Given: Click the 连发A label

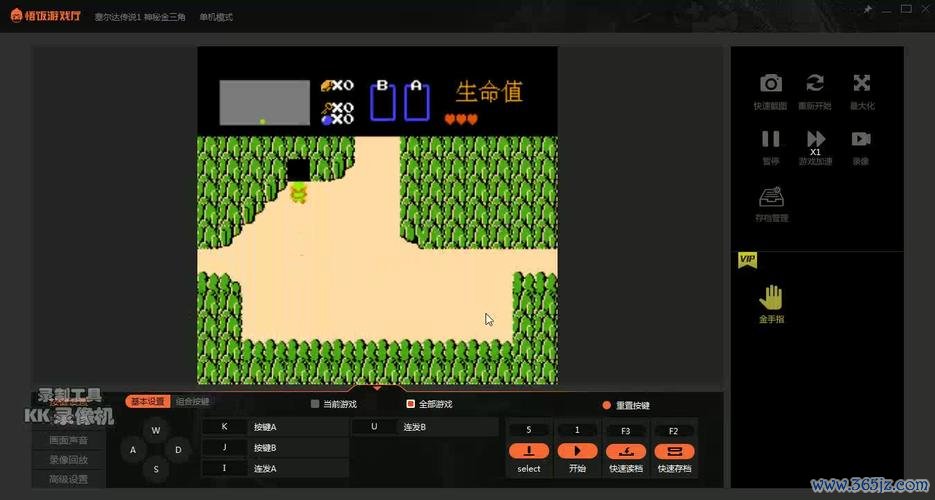Looking at the screenshot, I should pyautogui.click(x=265, y=469).
